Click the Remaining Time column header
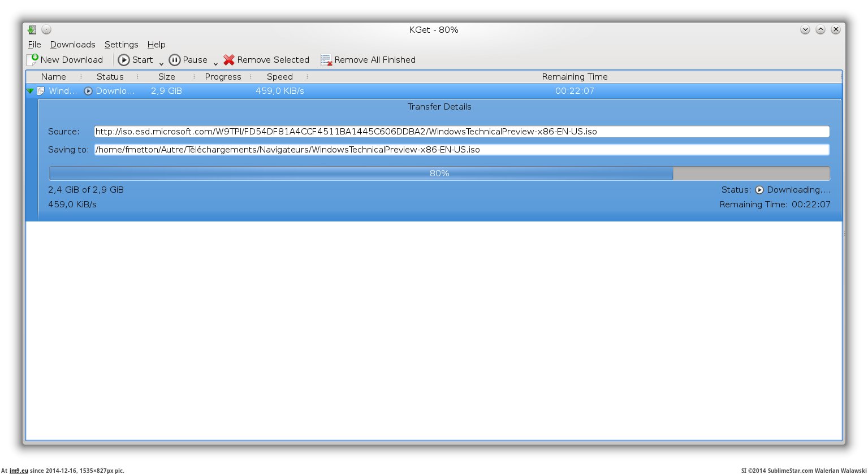The width and height of the screenshot is (868, 474). pos(575,77)
